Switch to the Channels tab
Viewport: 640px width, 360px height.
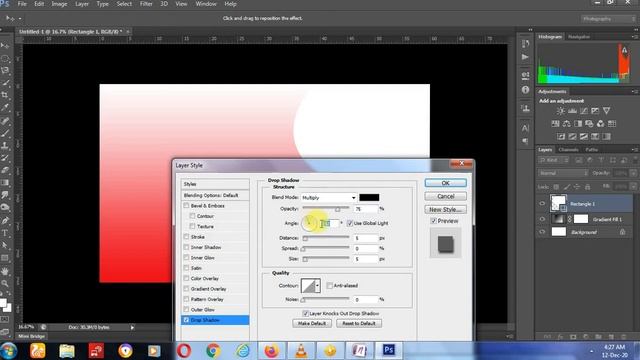coord(568,150)
